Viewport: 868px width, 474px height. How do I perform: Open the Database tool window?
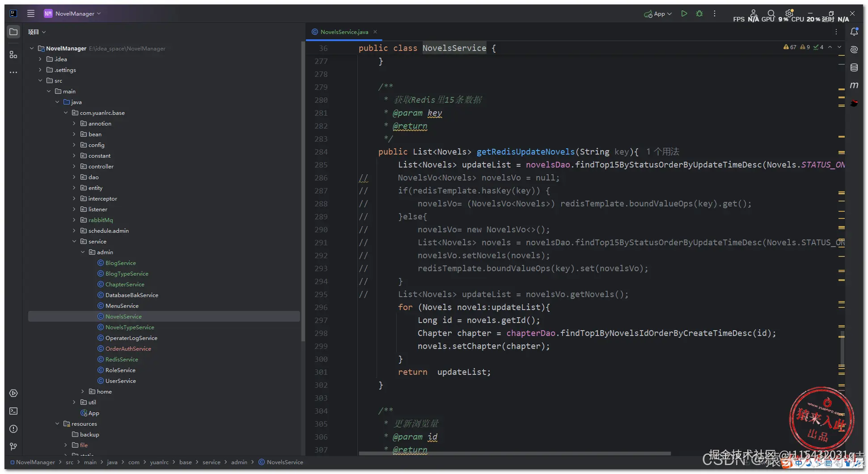pyautogui.click(x=854, y=67)
